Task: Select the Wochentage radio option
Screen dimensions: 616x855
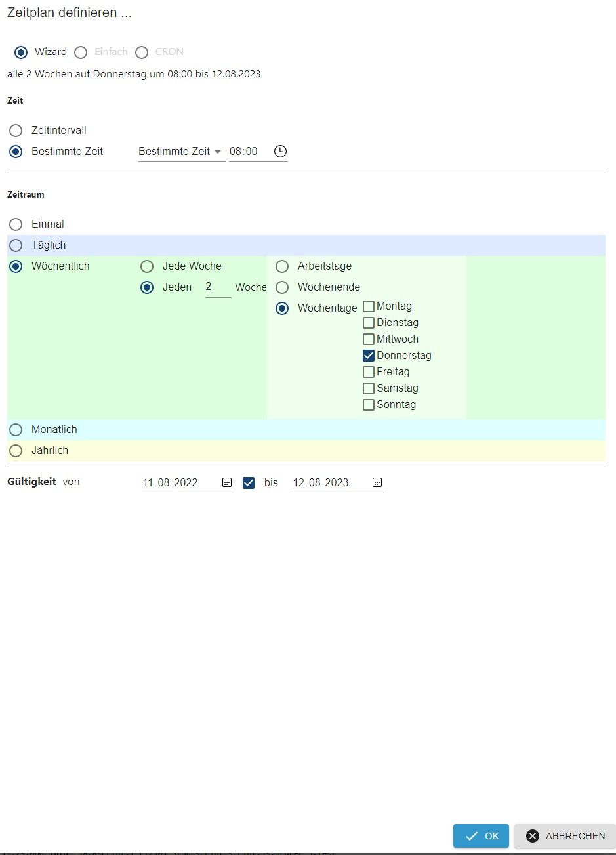Action: pyautogui.click(x=282, y=308)
